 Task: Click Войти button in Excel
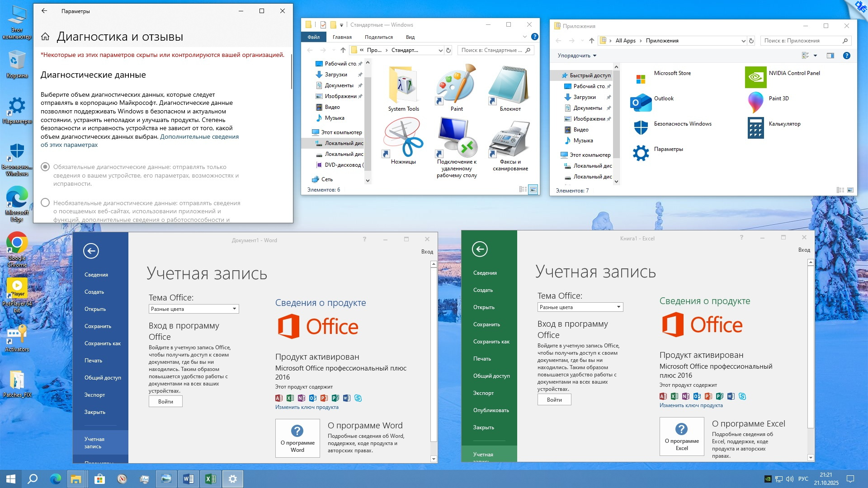pyautogui.click(x=554, y=400)
